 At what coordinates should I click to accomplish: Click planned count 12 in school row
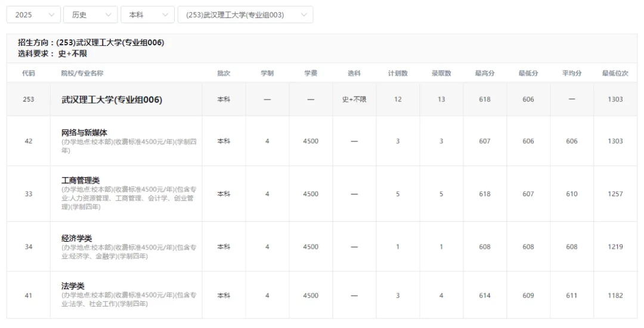coord(398,100)
